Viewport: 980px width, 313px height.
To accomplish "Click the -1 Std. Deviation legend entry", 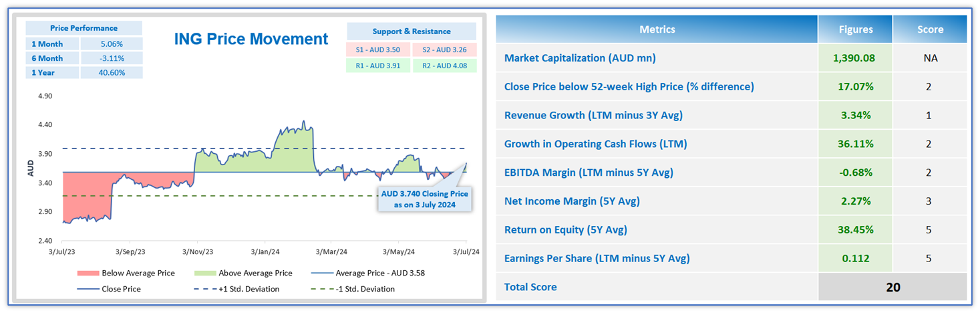I will pyautogui.click(x=353, y=289).
